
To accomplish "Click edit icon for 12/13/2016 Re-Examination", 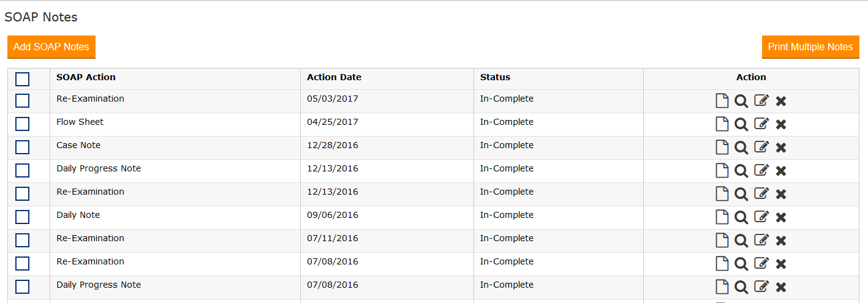I will coord(761,194).
